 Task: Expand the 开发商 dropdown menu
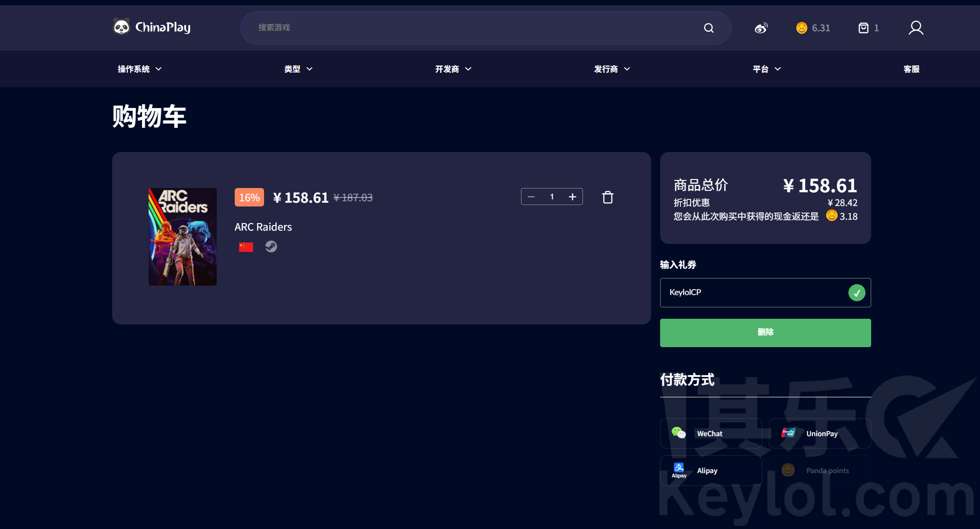pyautogui.click(x=453, y=69)
